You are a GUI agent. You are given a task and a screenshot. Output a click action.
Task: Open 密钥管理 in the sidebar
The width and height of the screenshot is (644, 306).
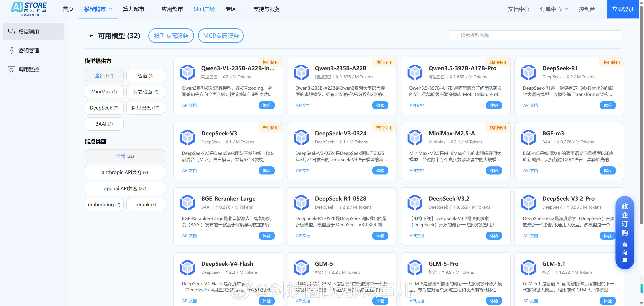click(34, 50)
